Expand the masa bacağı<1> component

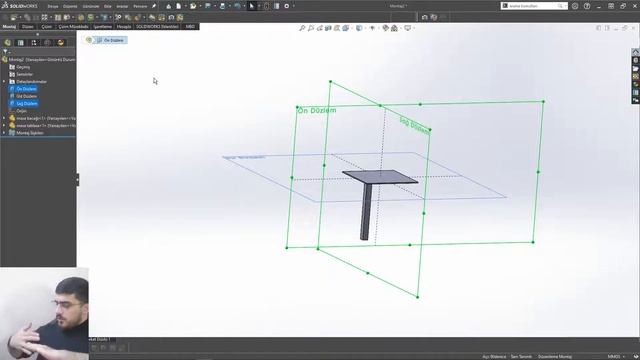pyautogui.click(x=4, y=118)
